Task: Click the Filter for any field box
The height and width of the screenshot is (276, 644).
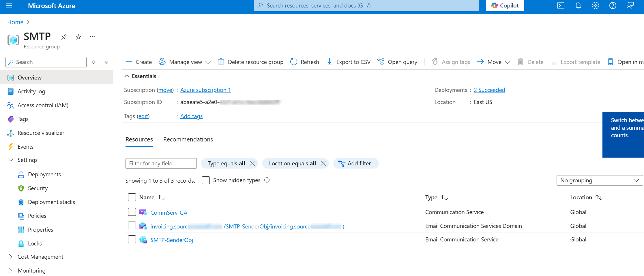Action: [x=161, y=163]
